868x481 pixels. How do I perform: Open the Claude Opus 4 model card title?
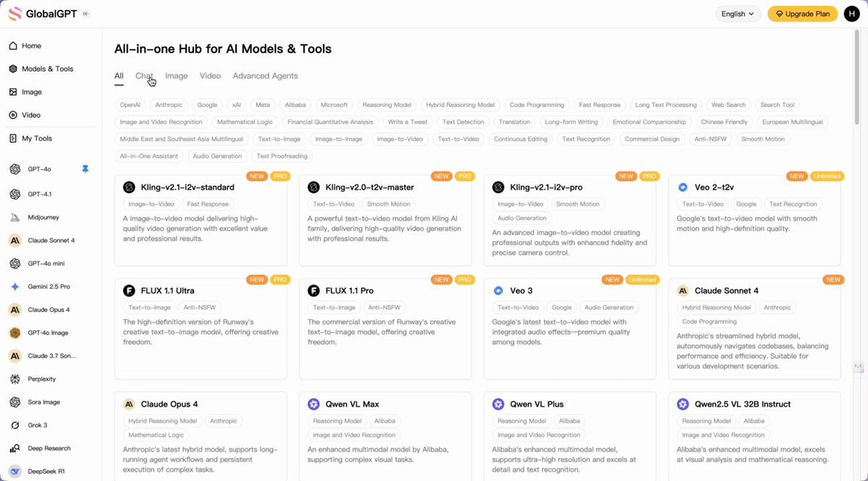tap(169, 404)
